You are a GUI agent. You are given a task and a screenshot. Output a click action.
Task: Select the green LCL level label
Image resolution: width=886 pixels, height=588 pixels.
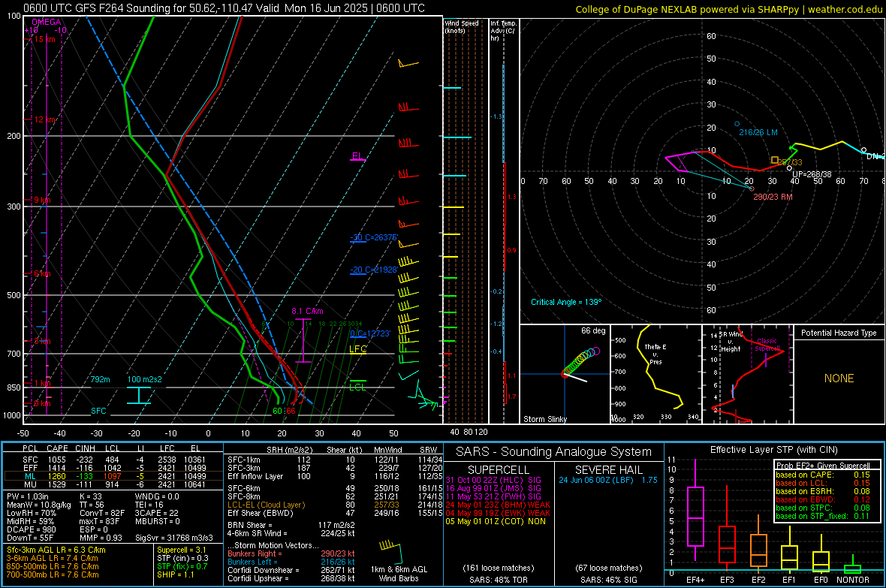click(357, 387)
